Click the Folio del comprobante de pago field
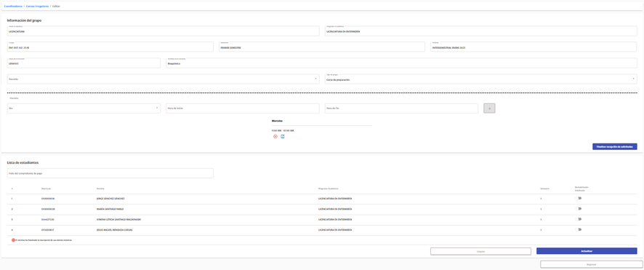Viewport: 644px width, 270px height. (x=110, y=173)
